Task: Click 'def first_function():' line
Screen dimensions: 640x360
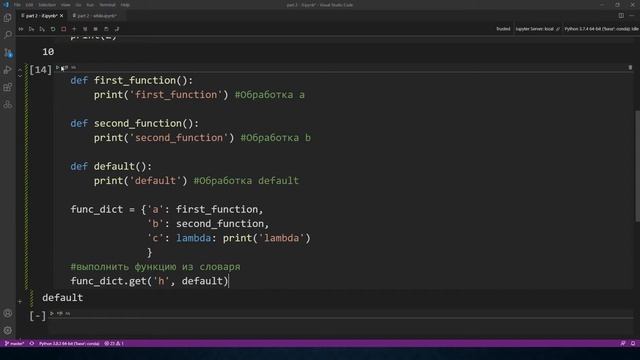Action: coord(131,80)
